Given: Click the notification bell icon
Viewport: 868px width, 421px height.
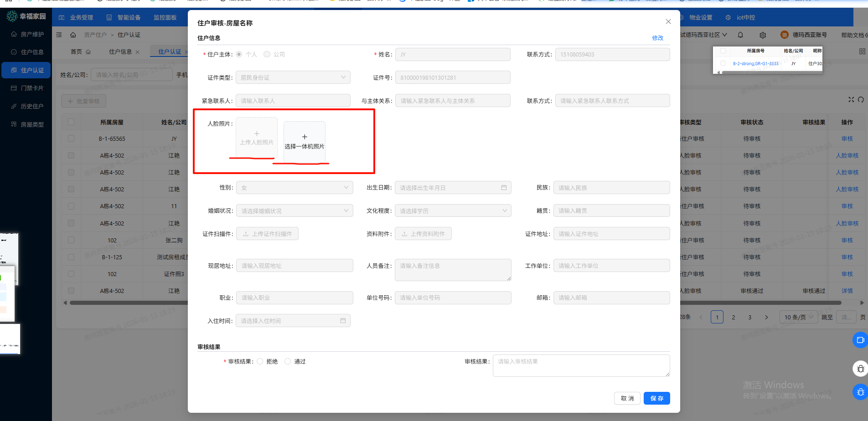Looking at the screenshot, I should click(x=740, y=35).
